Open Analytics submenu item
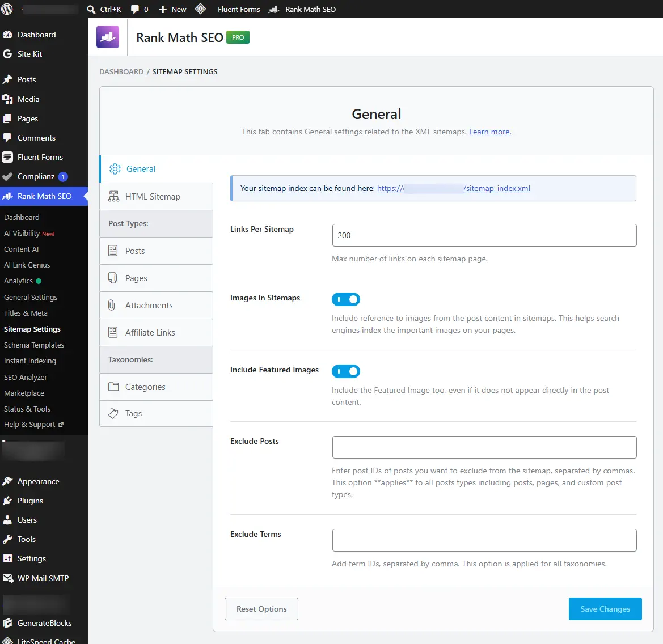 18,281
